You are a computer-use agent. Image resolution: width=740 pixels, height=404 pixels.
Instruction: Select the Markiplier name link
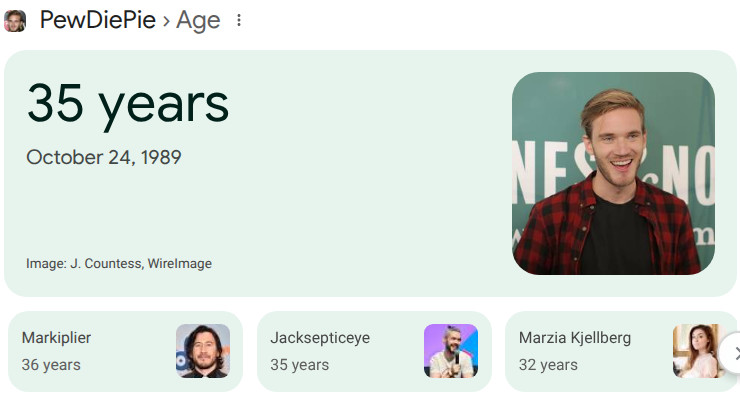pyautogui.click(x=56, y=338)
